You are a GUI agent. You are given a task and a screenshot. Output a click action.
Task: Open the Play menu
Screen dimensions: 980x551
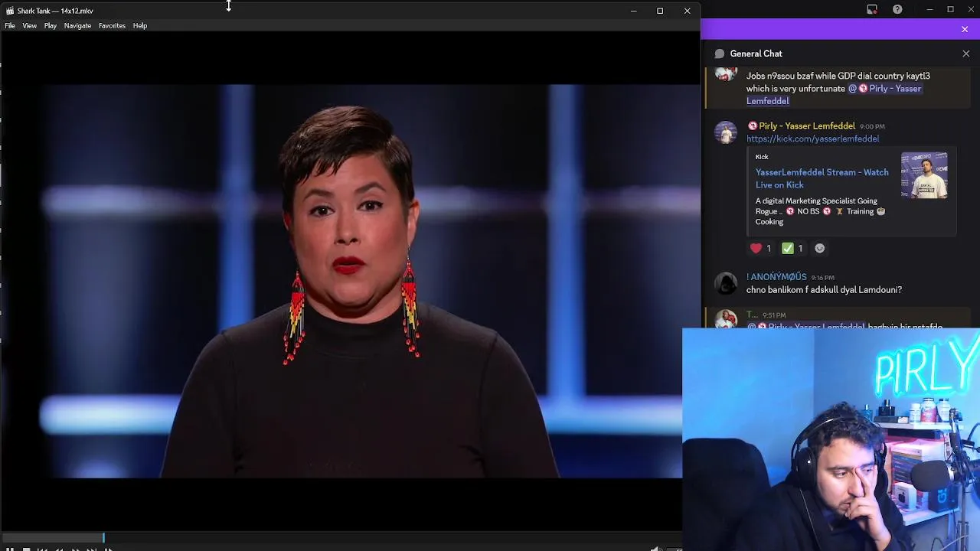point(51,26)
